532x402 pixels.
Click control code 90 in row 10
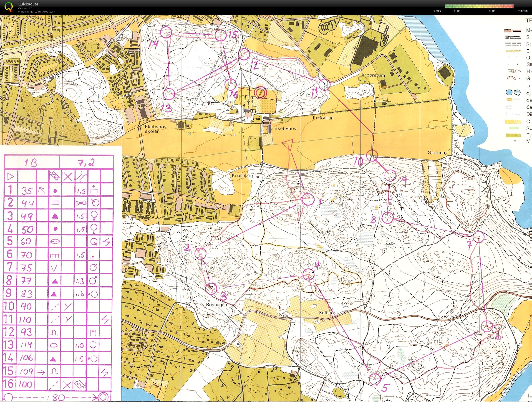pos(26,306)
